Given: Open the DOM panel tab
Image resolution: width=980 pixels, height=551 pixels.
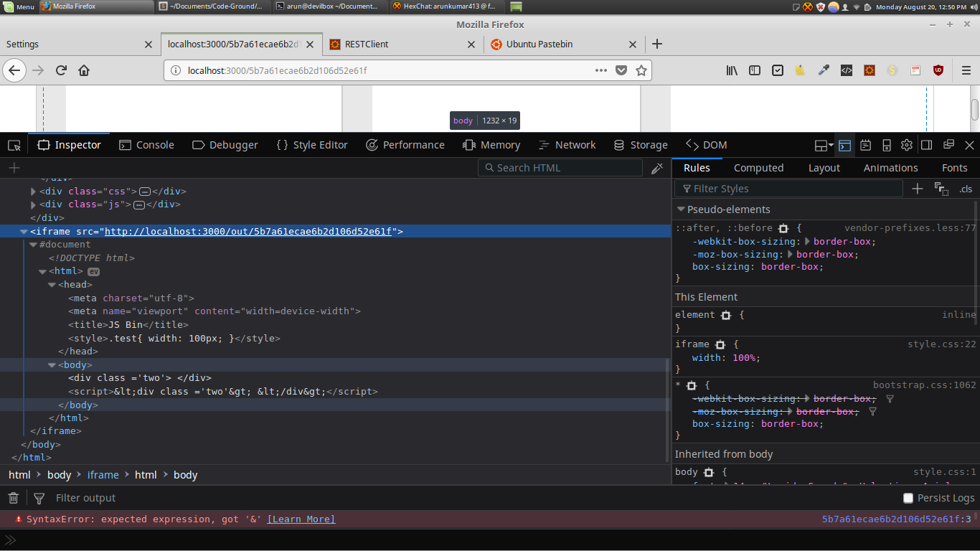Looking at the screenshot, I should pos(706,145).
